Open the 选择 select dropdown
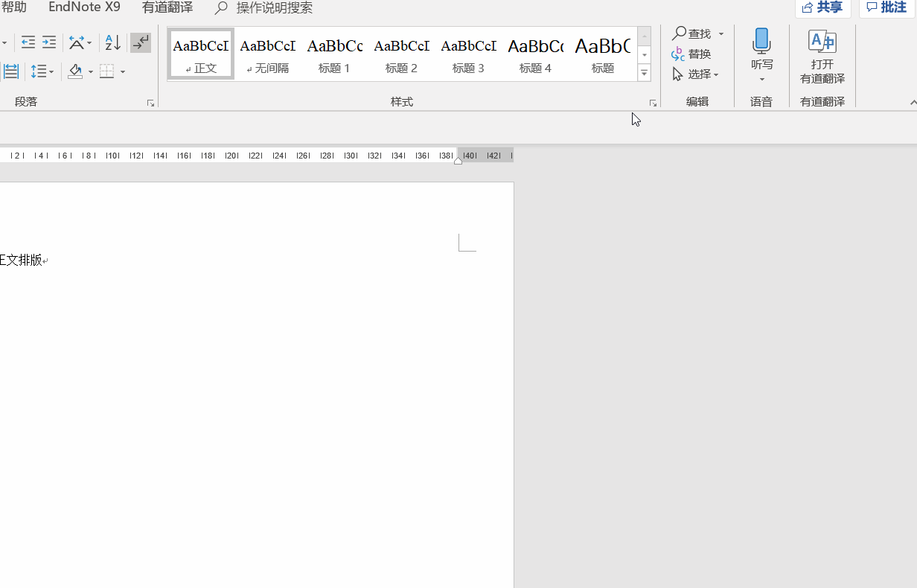The width and height of the screenshot is (917, 588). point(696,74)
